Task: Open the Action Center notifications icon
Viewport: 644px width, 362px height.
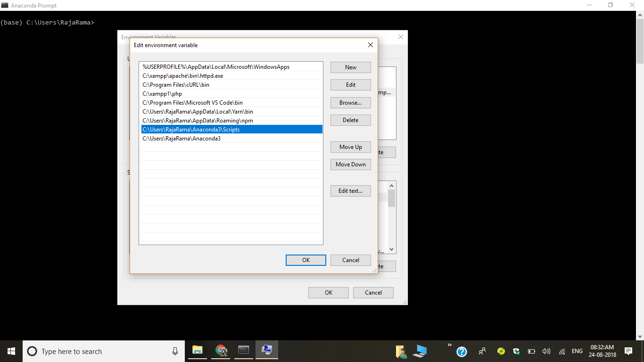Action: [x=628, y=351]
